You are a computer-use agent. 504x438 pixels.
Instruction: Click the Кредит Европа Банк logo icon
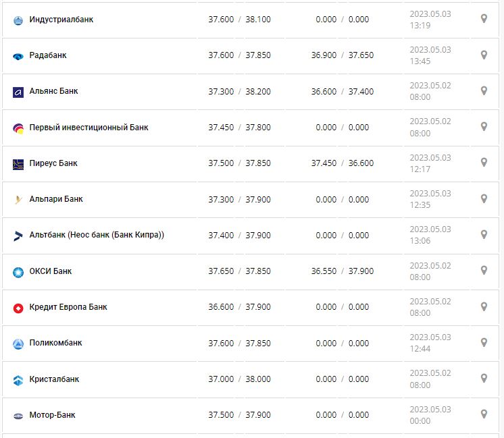tap(18, 308)
